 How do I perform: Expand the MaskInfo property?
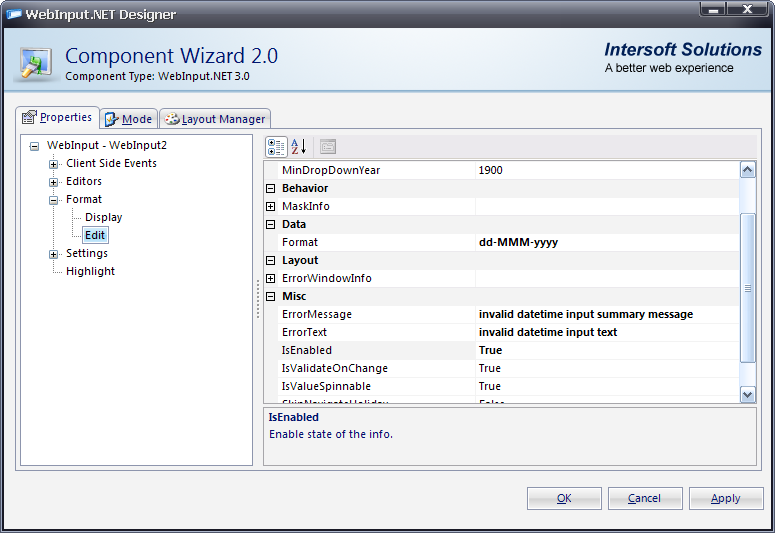coord(270,207)
